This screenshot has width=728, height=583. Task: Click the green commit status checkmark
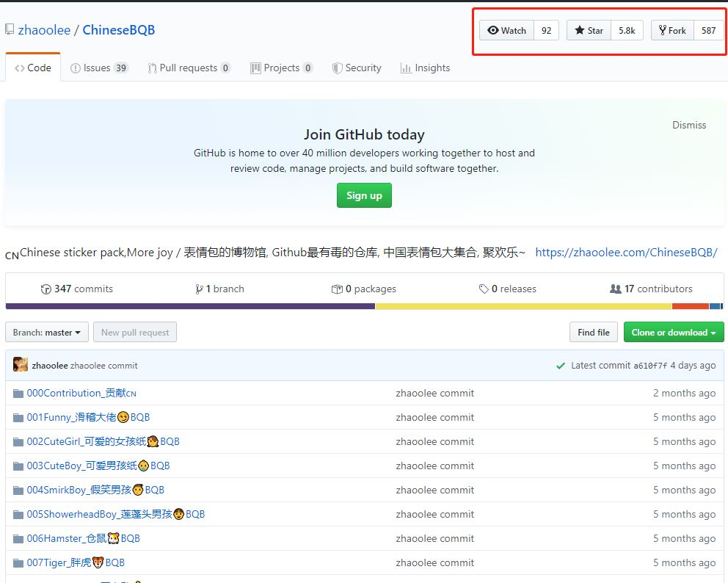click(561, 366)
